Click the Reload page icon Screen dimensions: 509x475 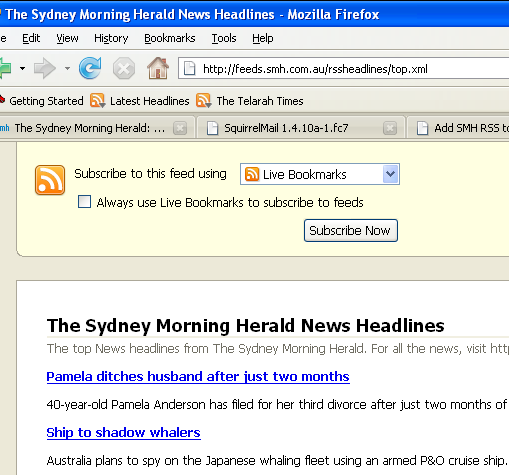90,68
